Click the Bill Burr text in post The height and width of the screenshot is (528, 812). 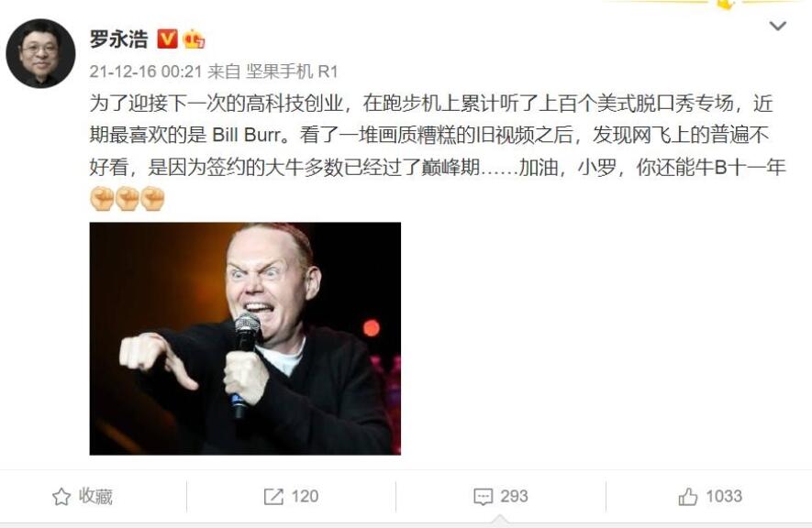[x=248, y=136]
